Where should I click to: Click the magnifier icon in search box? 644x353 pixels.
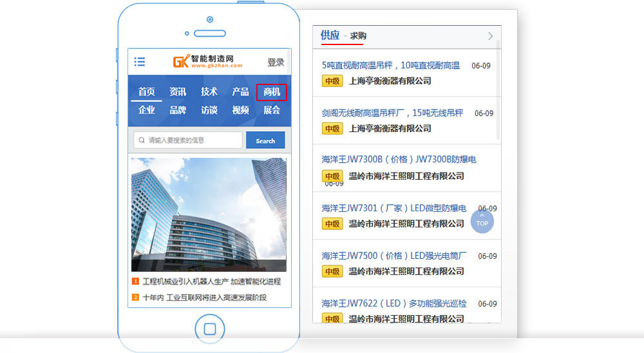141,140
